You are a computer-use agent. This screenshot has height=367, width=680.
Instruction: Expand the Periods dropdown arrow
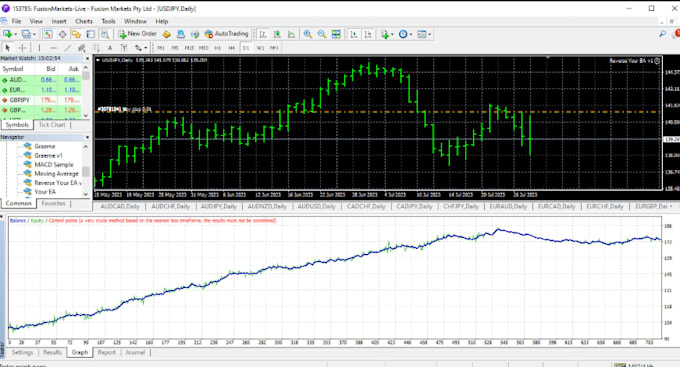[411, 34]
